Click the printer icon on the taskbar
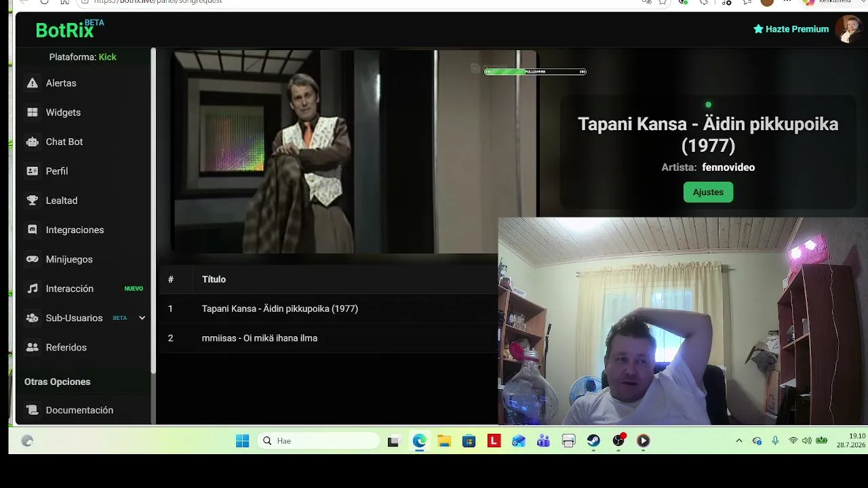This screenshot has height=488, width=868. (568, 441)
